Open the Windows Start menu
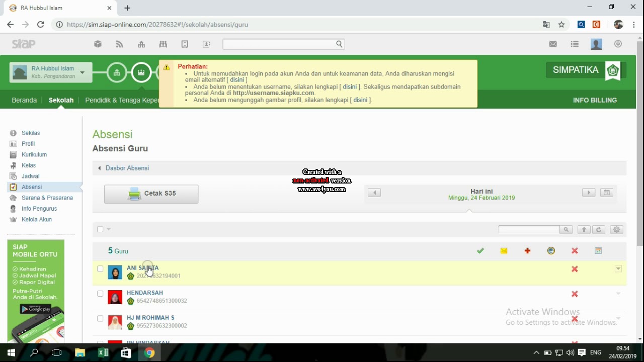This screenshot has height=362, width=644. click(x=11, y=352)
